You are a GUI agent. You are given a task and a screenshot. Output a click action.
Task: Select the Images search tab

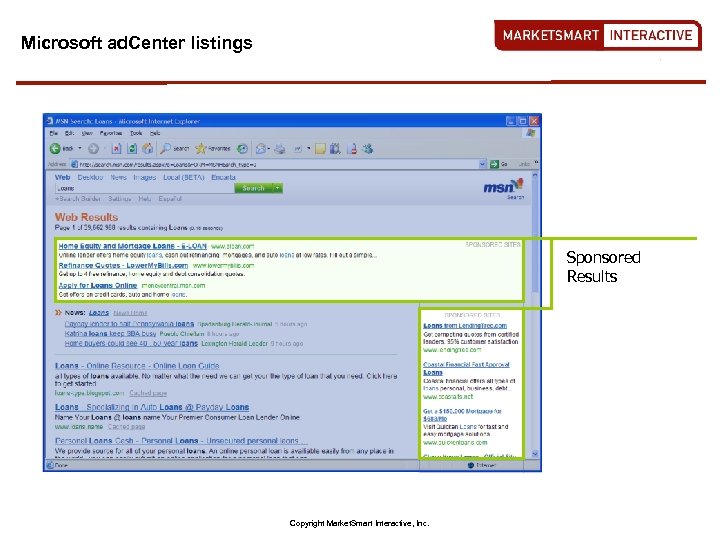click(145, 177)
